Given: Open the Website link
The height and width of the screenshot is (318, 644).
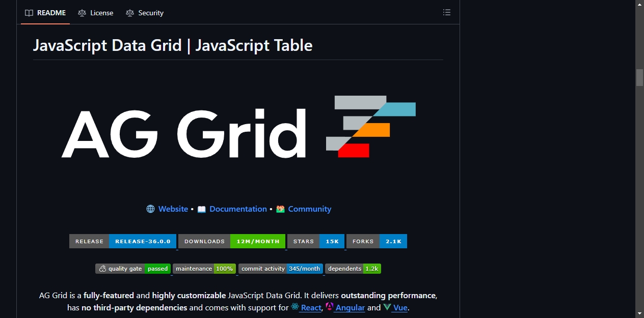Looking at the screenshot, I should pyautogui.click(x=173, y=209).
